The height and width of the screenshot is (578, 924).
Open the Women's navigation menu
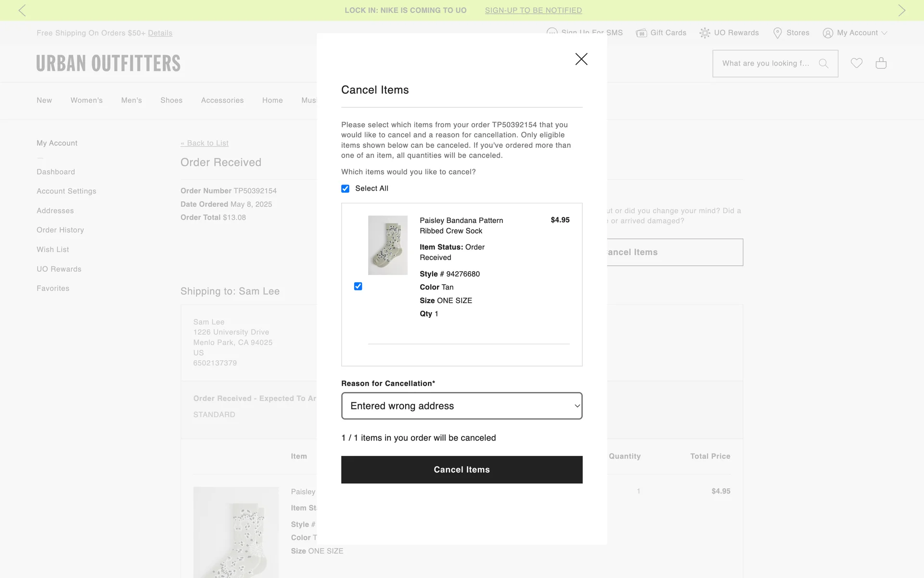(87, 100)
